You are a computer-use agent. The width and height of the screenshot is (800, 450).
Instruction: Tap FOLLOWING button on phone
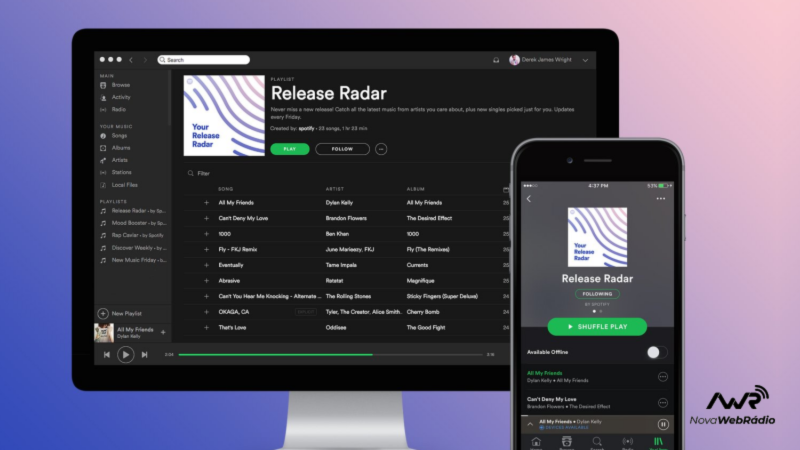click(597, 294)
